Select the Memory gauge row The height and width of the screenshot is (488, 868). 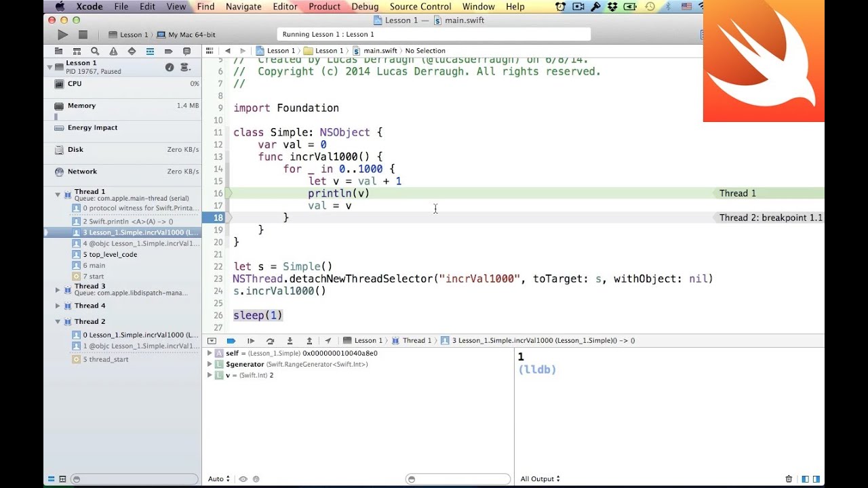coord(123,108)
